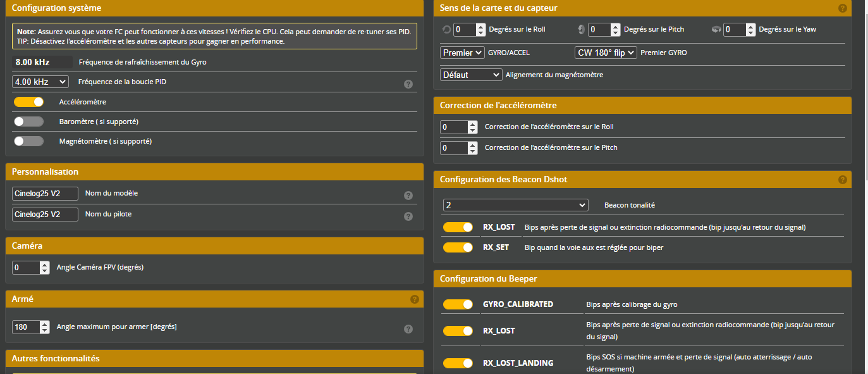
Task: Click the Roll rotation icon
Action: click(446, 30)
